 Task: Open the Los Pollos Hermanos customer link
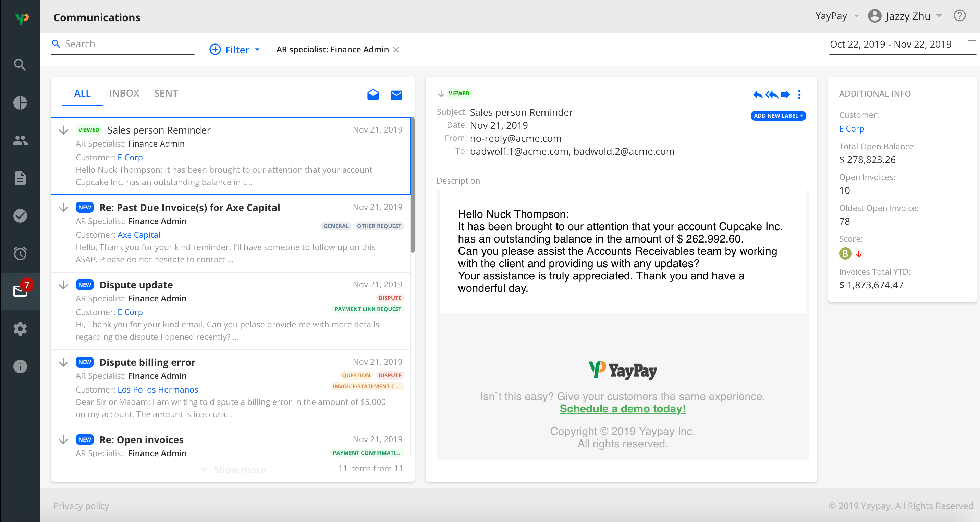tap(158, 390)
